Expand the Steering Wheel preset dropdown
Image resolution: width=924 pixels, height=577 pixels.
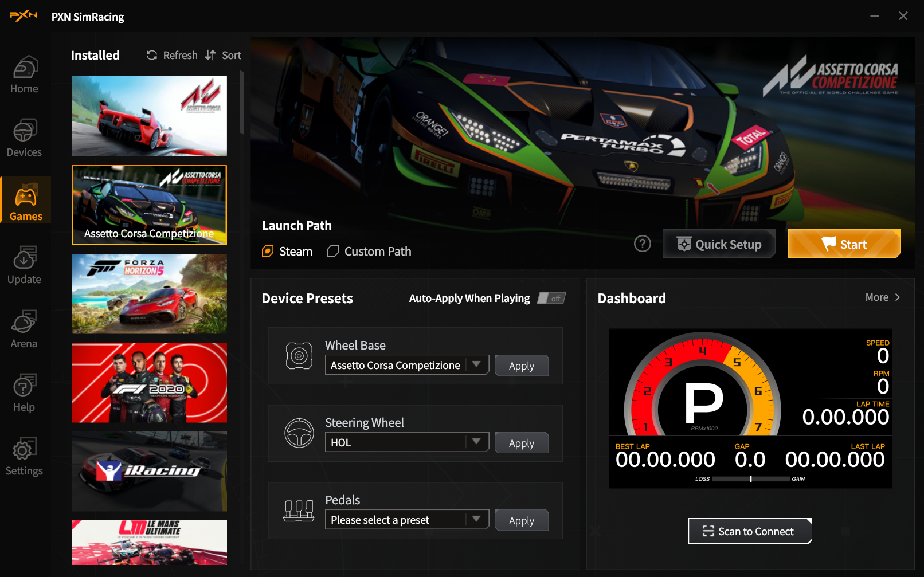[476, 442]
